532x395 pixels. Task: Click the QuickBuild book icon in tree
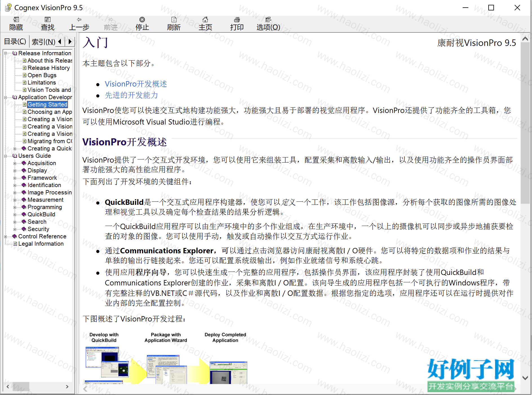coord(24,214)
